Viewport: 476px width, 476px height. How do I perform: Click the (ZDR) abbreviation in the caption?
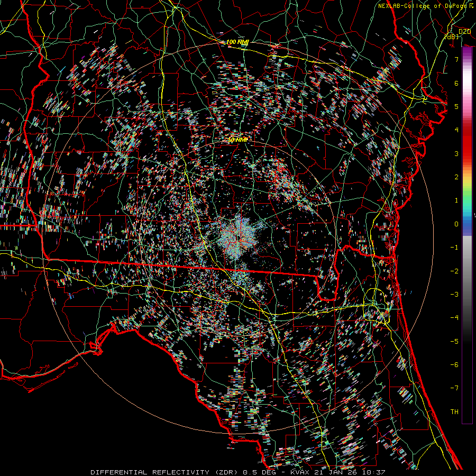pos(226,472)
